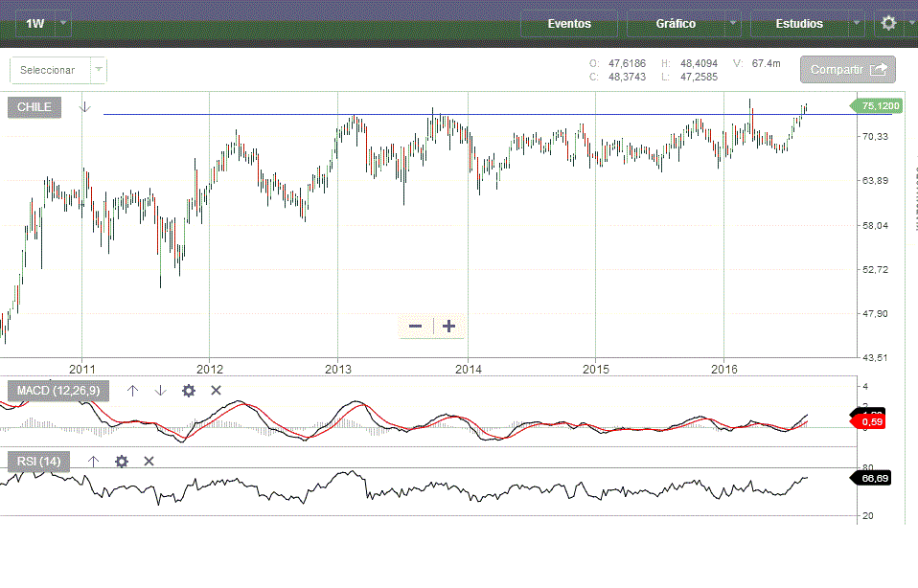Select the CHILE symbol label
918x588 pixels.
point(34,107)
